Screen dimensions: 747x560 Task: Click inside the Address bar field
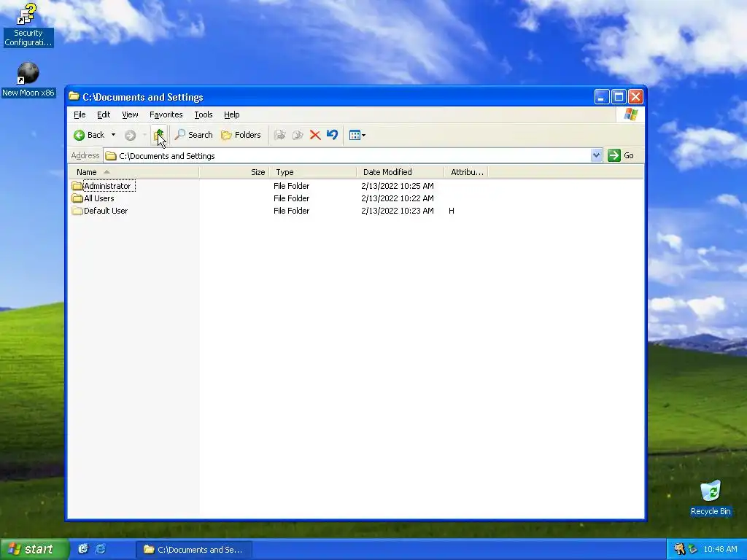[x=347, y=156]
